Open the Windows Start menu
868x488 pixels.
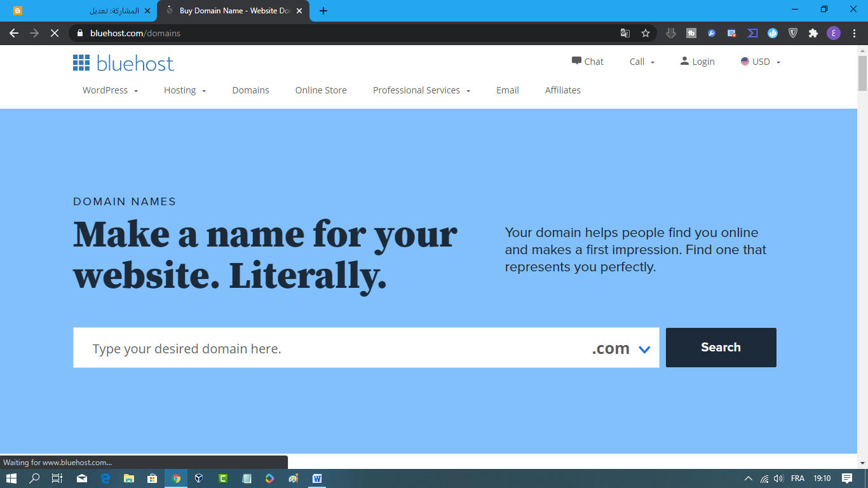tap(11, 478)
